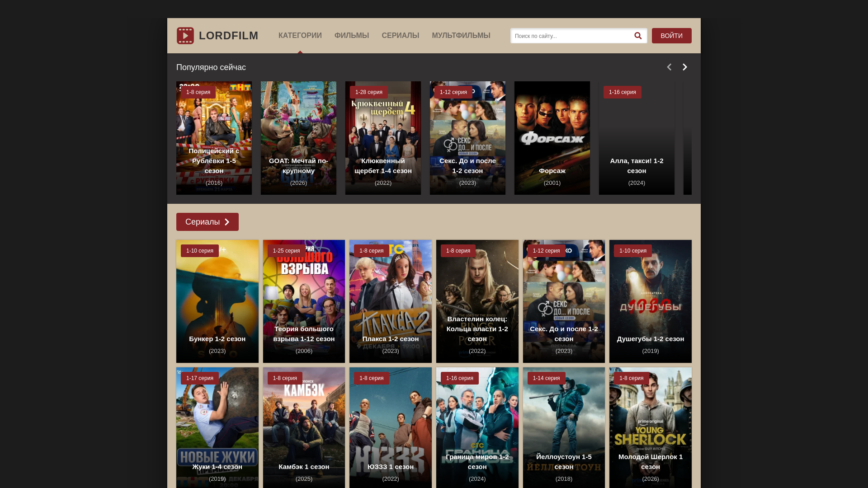Click the Войти login button
This screenshot has width=868, height=488.
coord(672,36)
